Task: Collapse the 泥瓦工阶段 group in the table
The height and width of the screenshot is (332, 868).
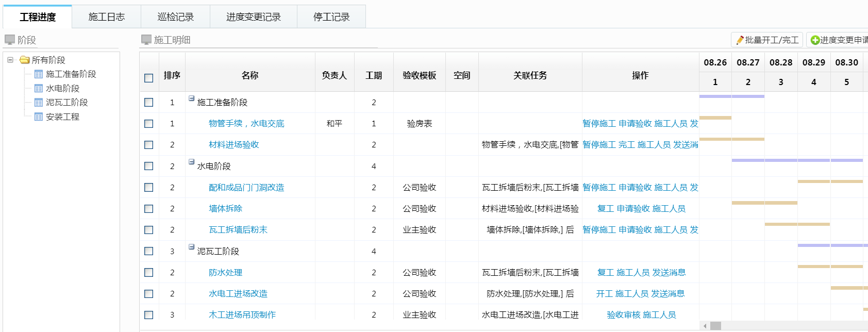Action: pos(191,247)
